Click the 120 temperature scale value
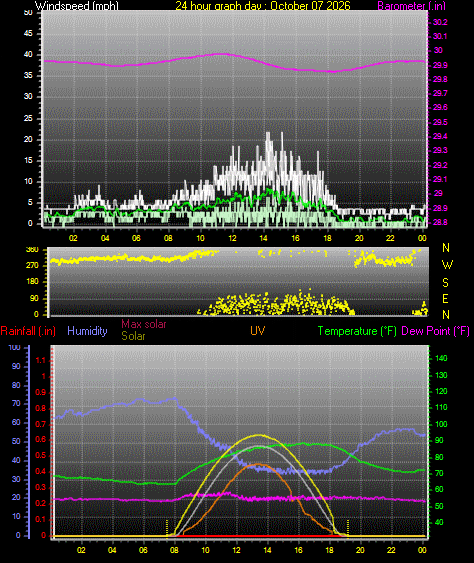 coord(441,391)
